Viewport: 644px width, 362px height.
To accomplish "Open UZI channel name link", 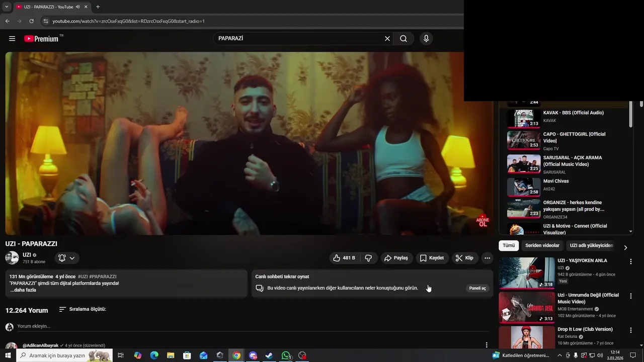I will click(27, 255).
